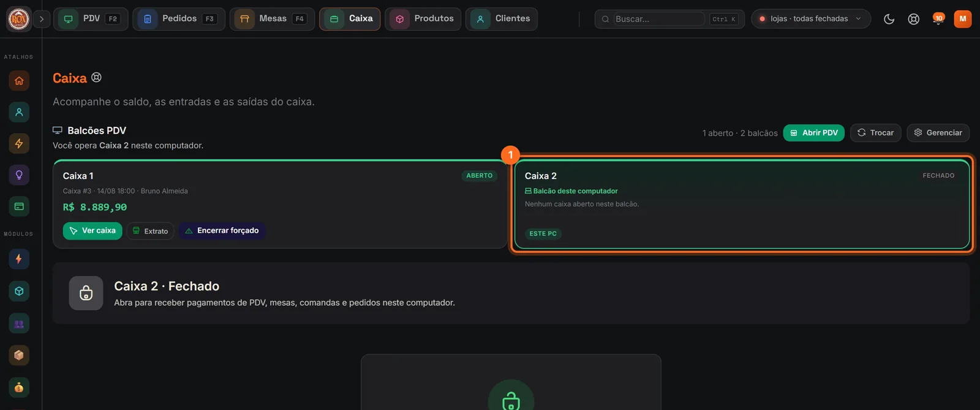Screen dimensions: 980x410
Task: Open the lojas todas fechadas dropdown
Action: pyautogui.click(x=811, y=19)
